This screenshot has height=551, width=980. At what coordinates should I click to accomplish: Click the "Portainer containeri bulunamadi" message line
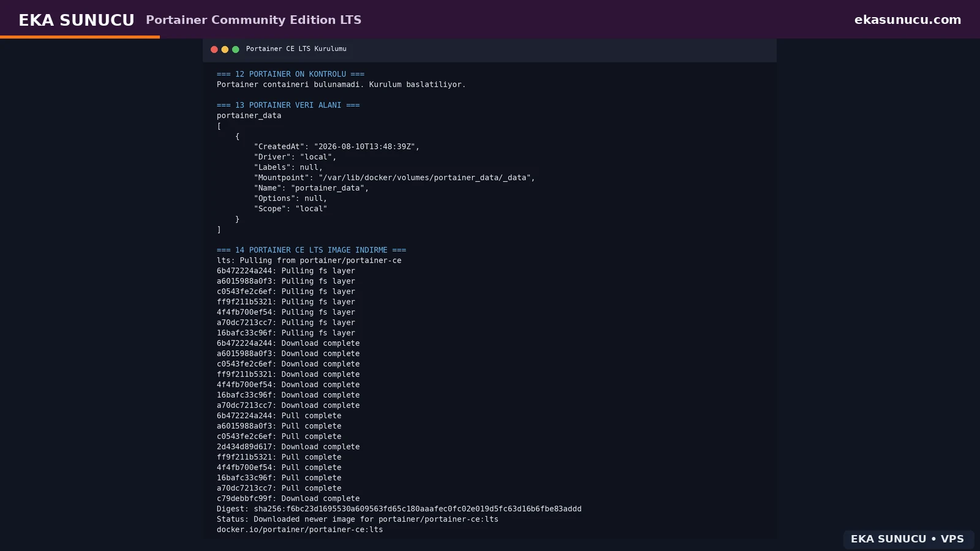click(x=341, y=84)
